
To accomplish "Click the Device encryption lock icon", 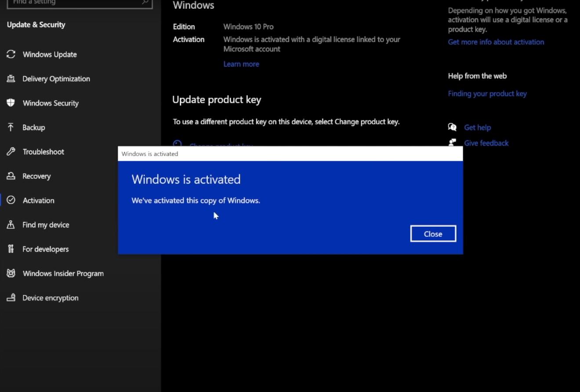I will [11, 298].
